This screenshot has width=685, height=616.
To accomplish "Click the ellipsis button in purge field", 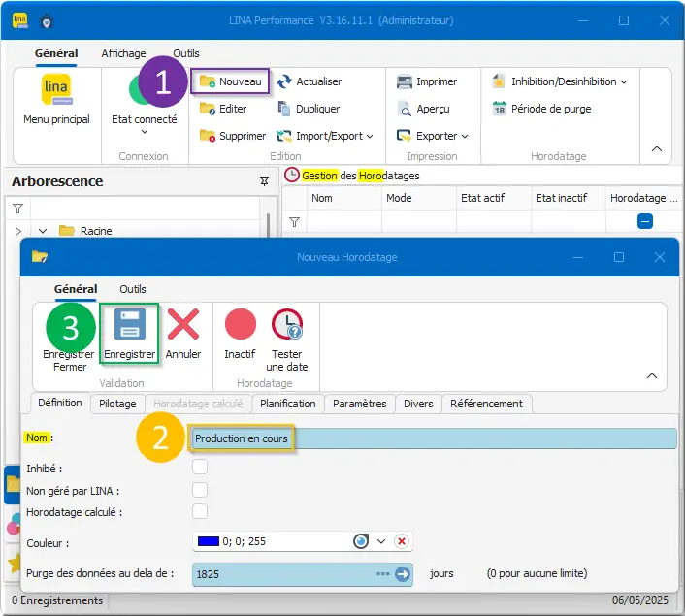I will point(383,574).
